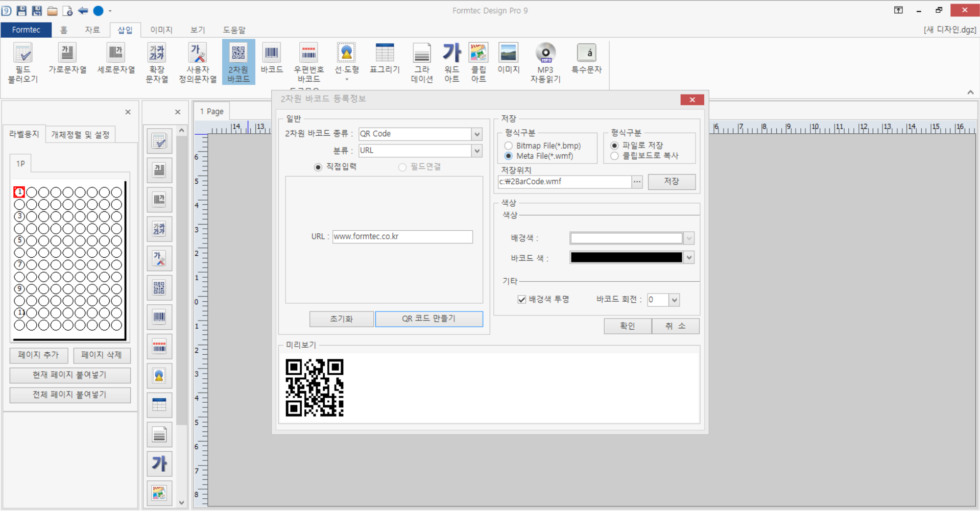The width and height of the screenshot is (980, 511).
Task: Open the 2차원 바코드 종류 dropdown
Action: click(477, 134)
